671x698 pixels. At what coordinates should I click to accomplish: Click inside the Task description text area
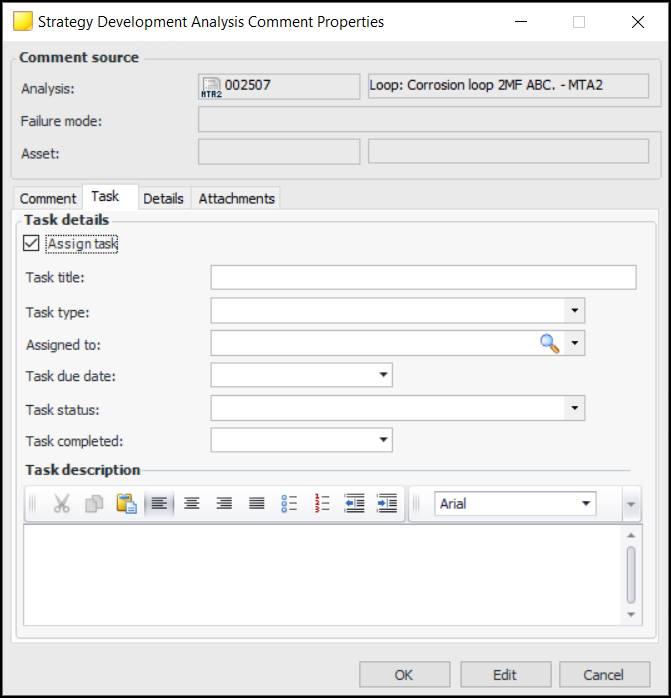[323, 575]
